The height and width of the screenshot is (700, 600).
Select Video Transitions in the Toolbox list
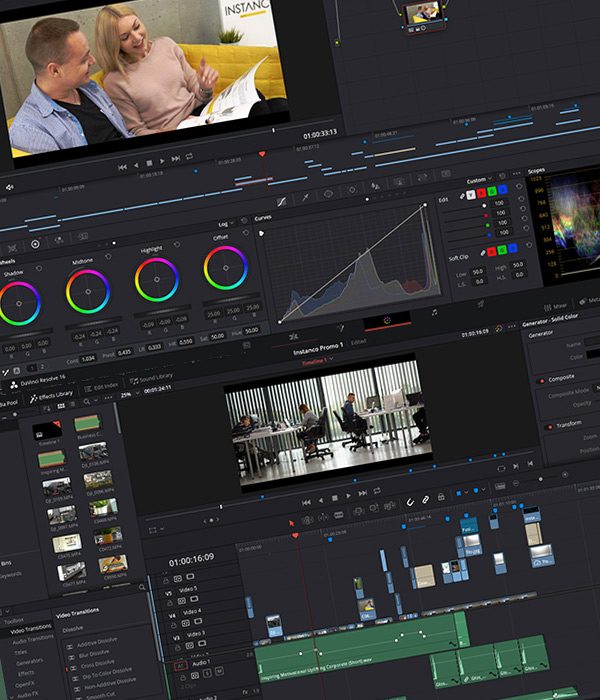coord(30,629)
